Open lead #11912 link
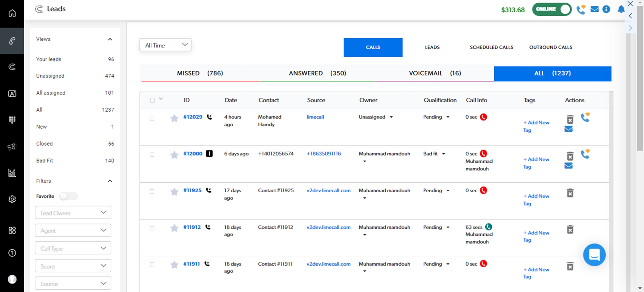This screenshot has height=292, width=644. 192,227
